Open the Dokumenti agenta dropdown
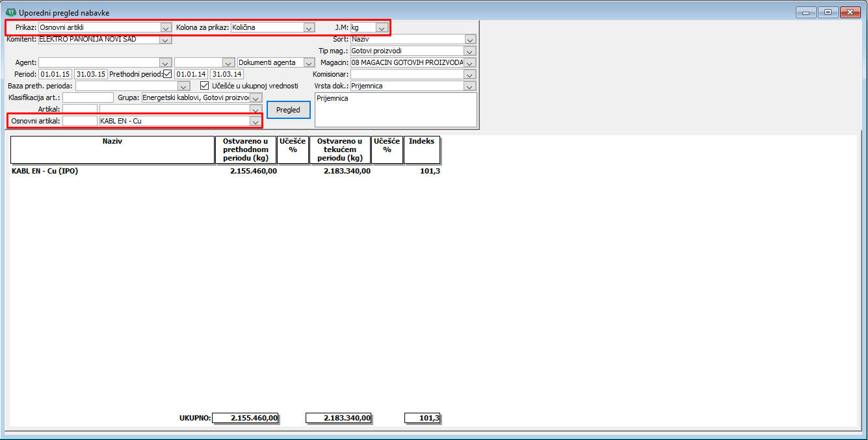Image resolution: width=868 pixels, height=440 pixels. (309, 63)
